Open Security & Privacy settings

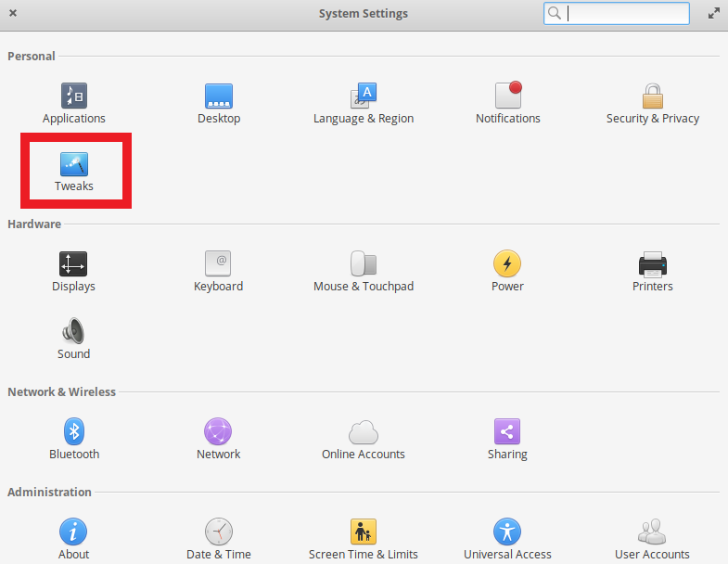point(652,104)
